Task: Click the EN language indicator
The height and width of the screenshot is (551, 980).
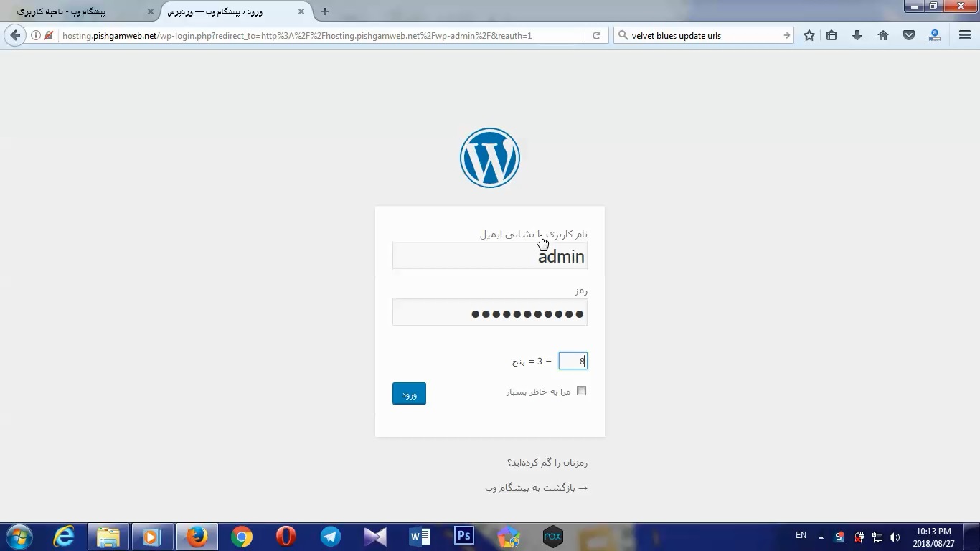Action: tap(801, 536)
